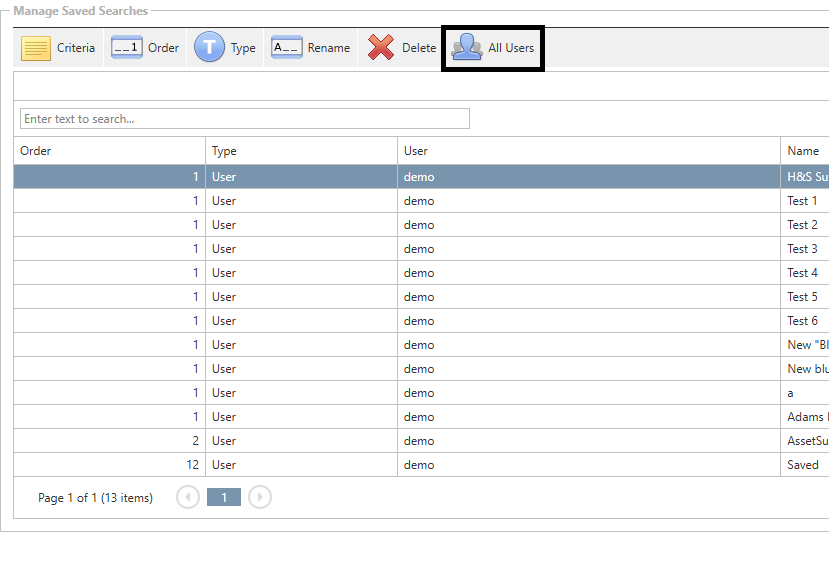This screenshot has width=829, height=575.
Task: Toggle the All Users icon
Action: coord(467,48)
